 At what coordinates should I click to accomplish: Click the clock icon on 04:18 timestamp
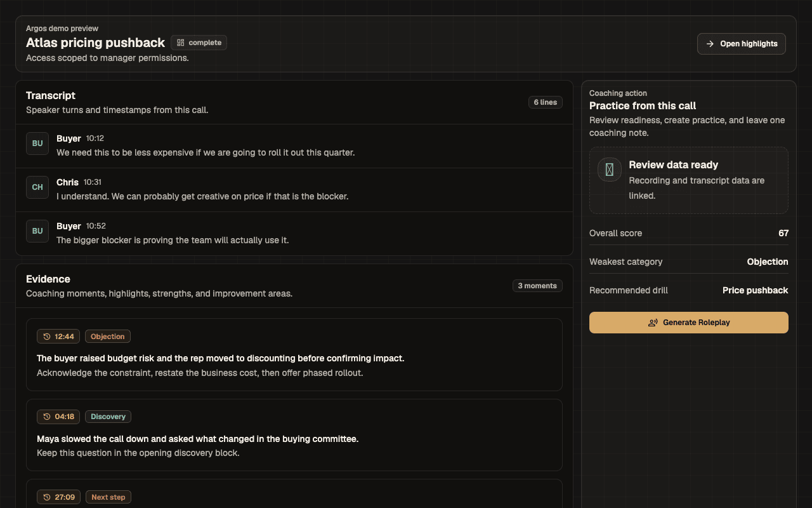[47, 417]
